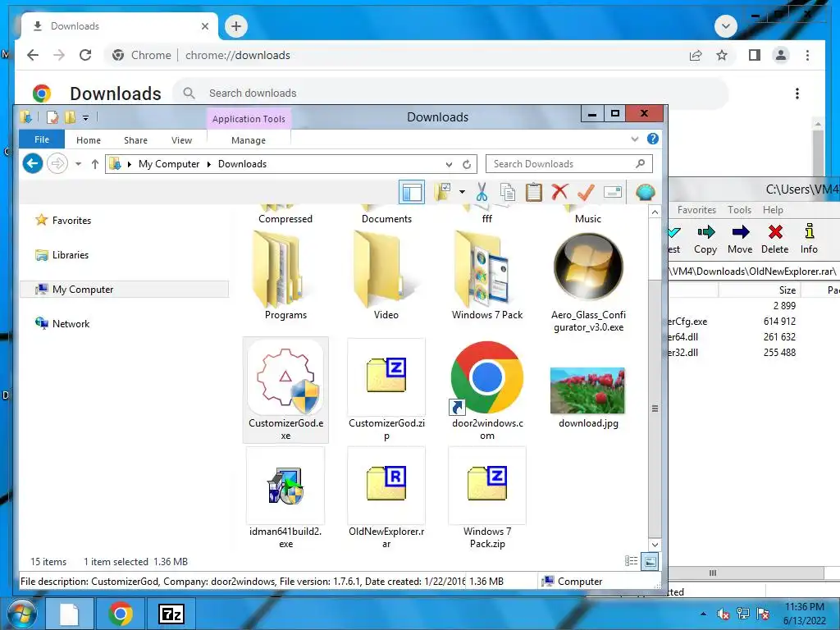Click the Cut scissors icon
840x630 pixels.
(482, 192)
